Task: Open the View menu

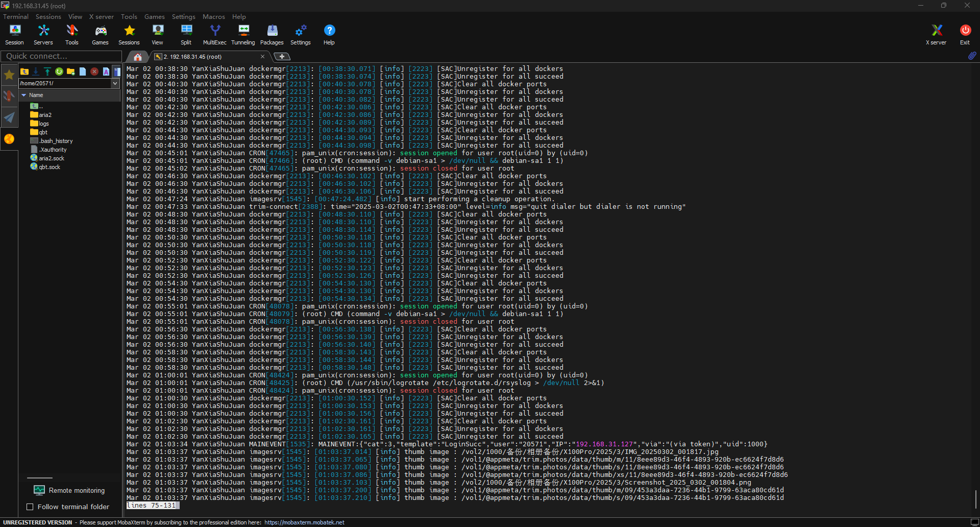Action: pyautogui.click(x=75, y=16)
